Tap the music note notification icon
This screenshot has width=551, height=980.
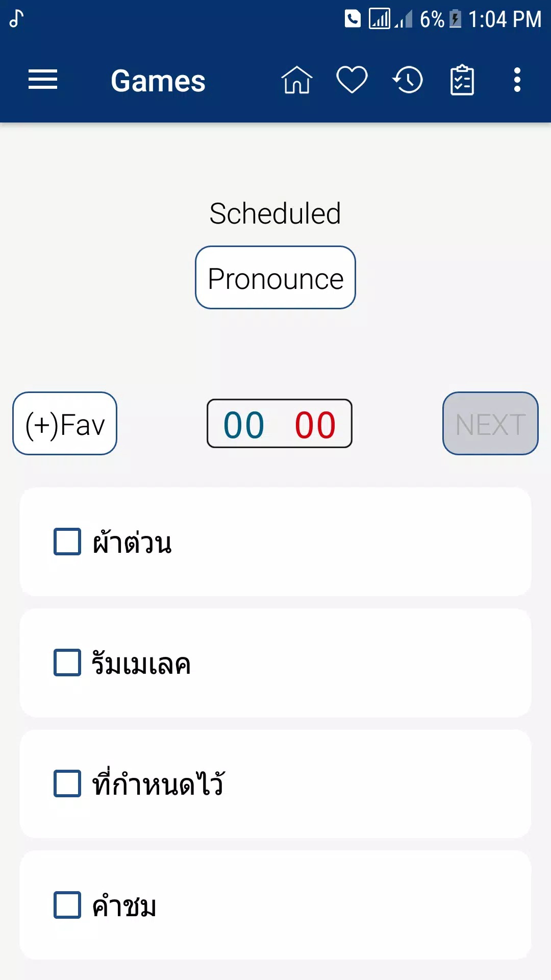[x=16, y=19]
